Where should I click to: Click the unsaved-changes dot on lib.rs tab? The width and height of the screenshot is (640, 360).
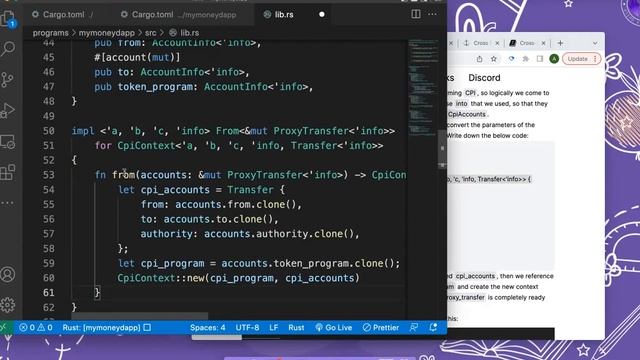322,14
